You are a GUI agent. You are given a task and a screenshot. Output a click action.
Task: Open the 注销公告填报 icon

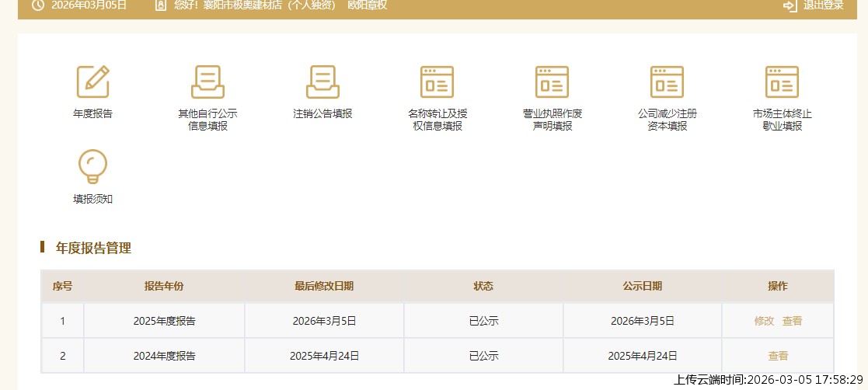322,82
